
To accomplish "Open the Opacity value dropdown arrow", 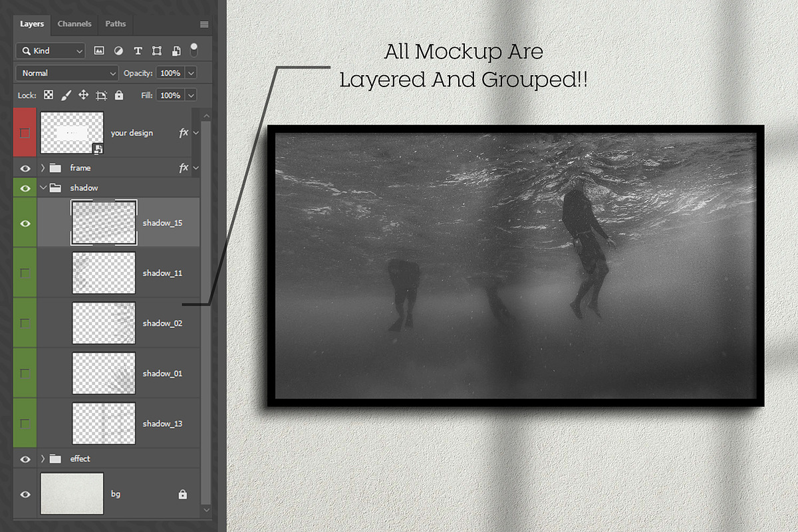I will point(191,73).
